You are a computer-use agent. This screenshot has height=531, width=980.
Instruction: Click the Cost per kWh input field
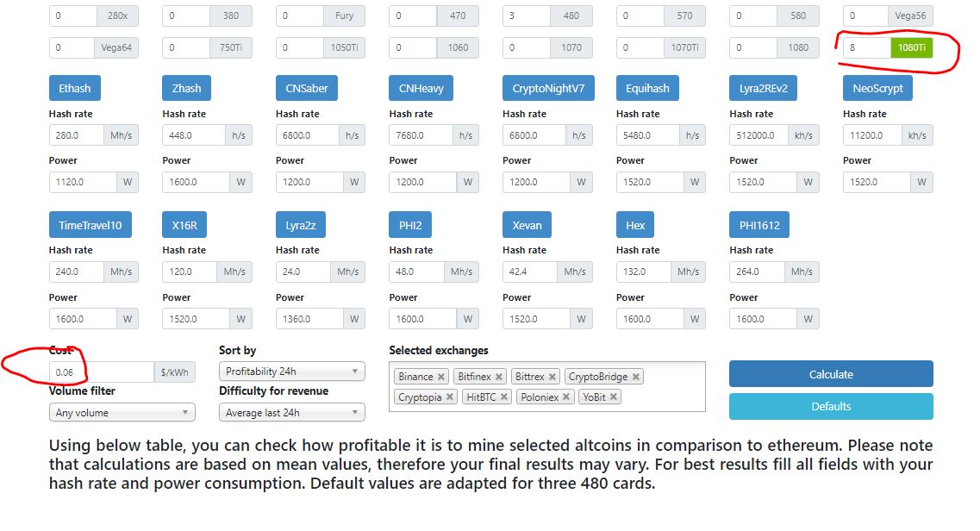pyautogui.click(x=101, y=372)
